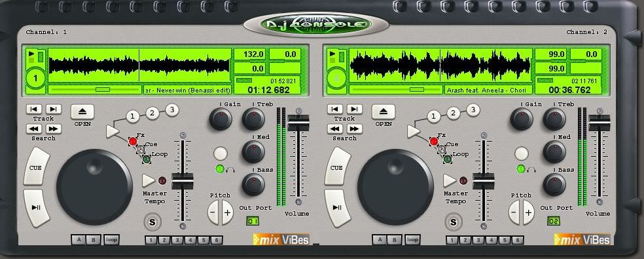Toggle red Fx mode light on Channel 2
Viewport: 644px width, 259px height.
(434, 141)
